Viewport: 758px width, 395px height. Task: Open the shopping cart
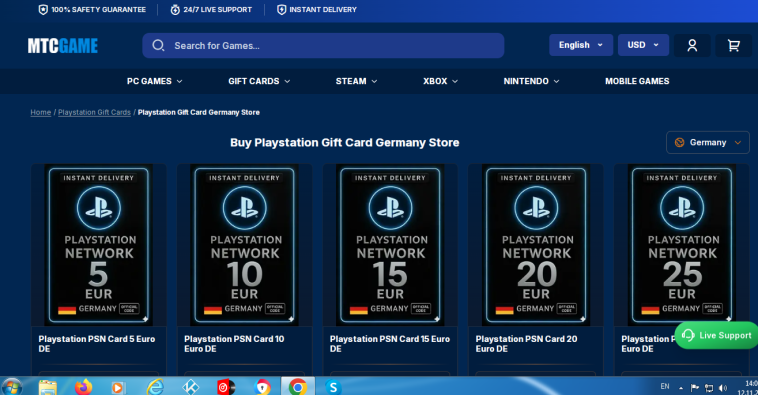tap(733, 45)
